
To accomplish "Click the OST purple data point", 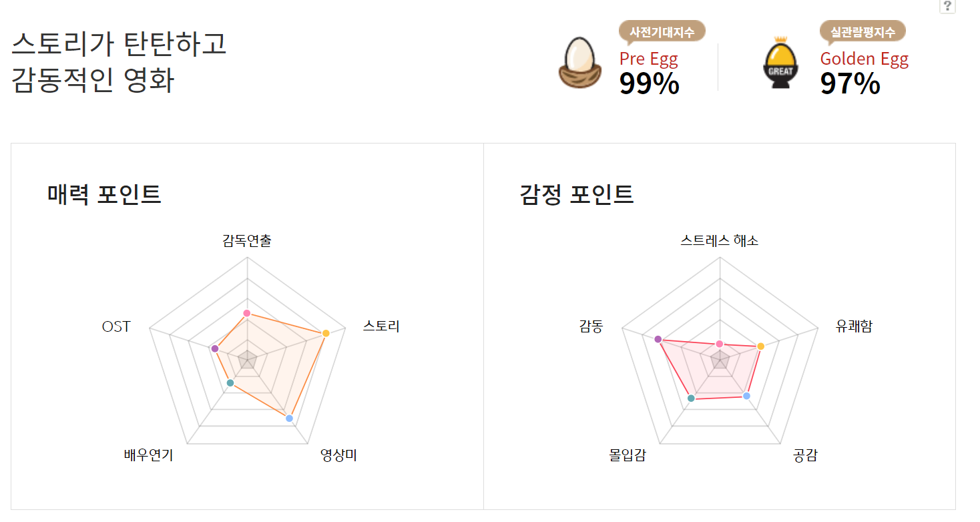I will click(x=214, y=348).
